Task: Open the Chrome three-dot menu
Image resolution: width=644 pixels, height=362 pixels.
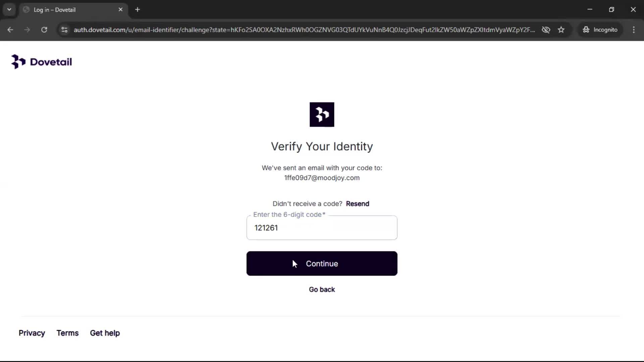Action: [x=634, y=30]
